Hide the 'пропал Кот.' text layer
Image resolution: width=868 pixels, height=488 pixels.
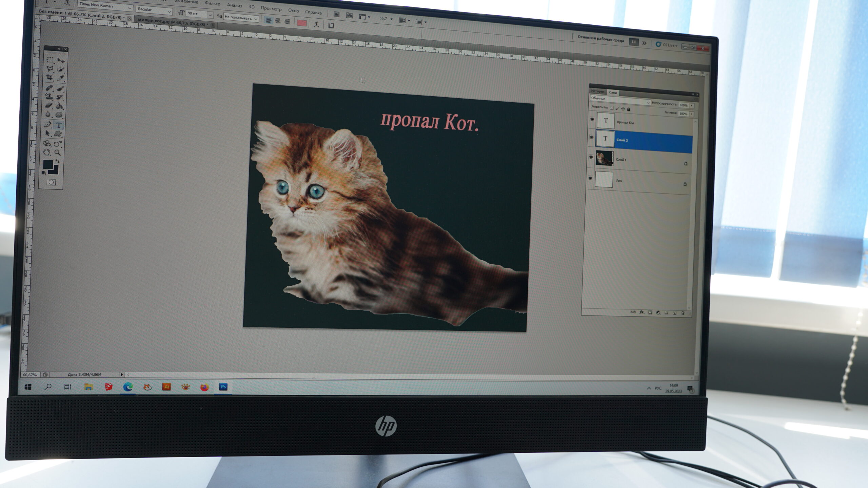point(592,119)
